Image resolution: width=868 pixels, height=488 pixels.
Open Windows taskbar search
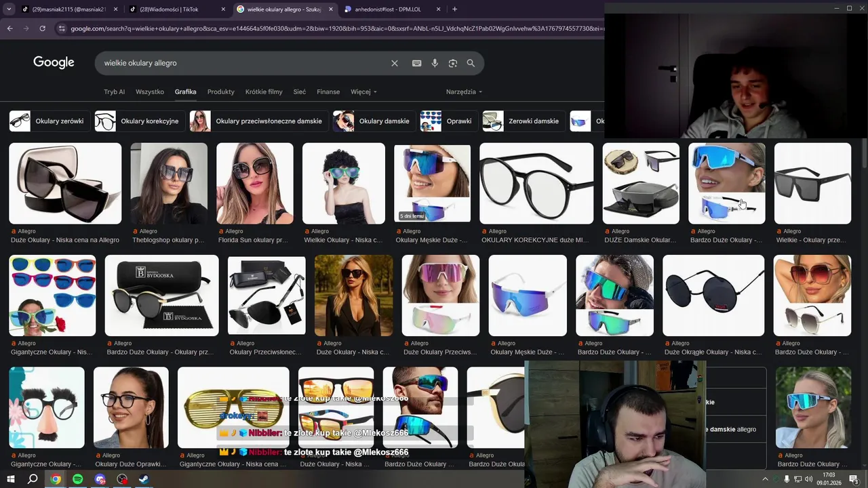click(x=33, y=479)
